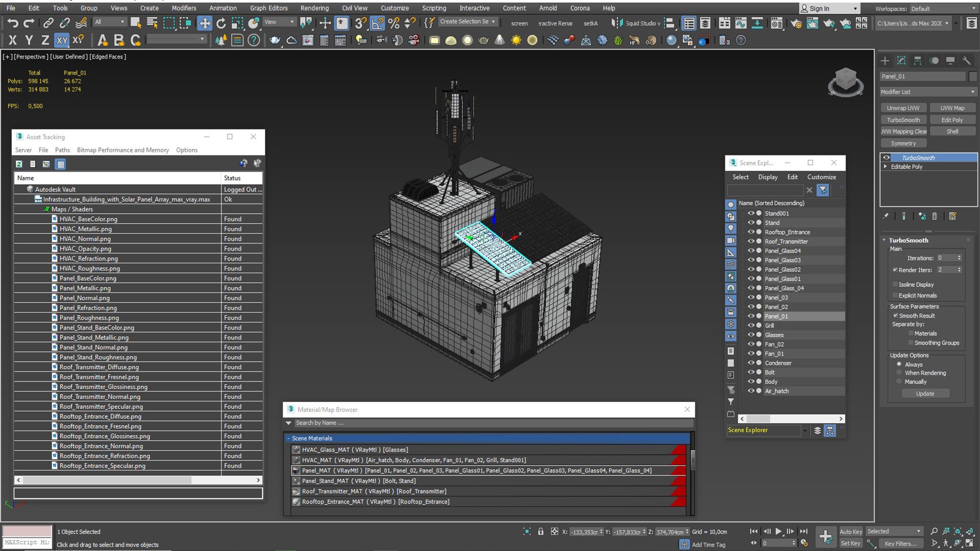Open the Create Selection Set dropdown
The width and height of the screenshot is (980, 551).
[x=468, y=21]
